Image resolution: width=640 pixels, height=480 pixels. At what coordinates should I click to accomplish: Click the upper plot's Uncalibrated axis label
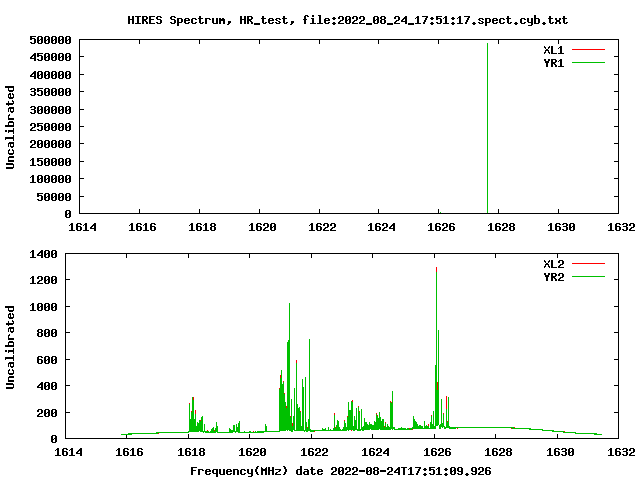pyautogui.click(x=10, y=127)
